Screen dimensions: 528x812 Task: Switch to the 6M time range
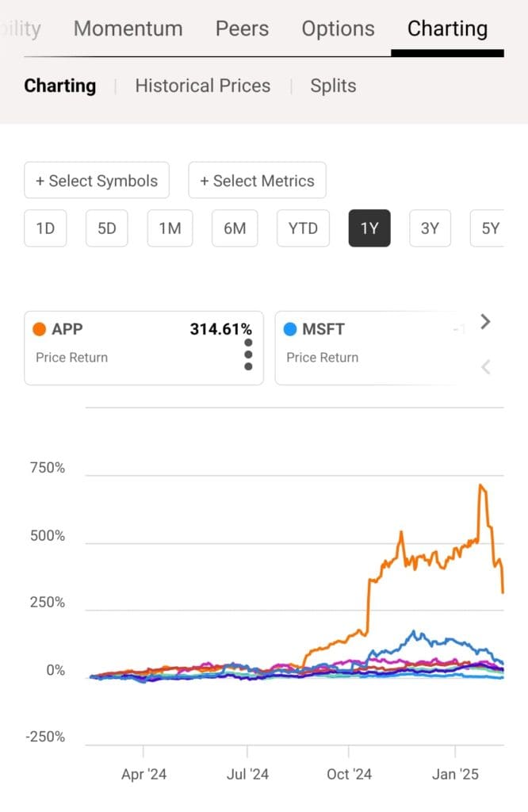pyautogui.click(x=235, y=228)
